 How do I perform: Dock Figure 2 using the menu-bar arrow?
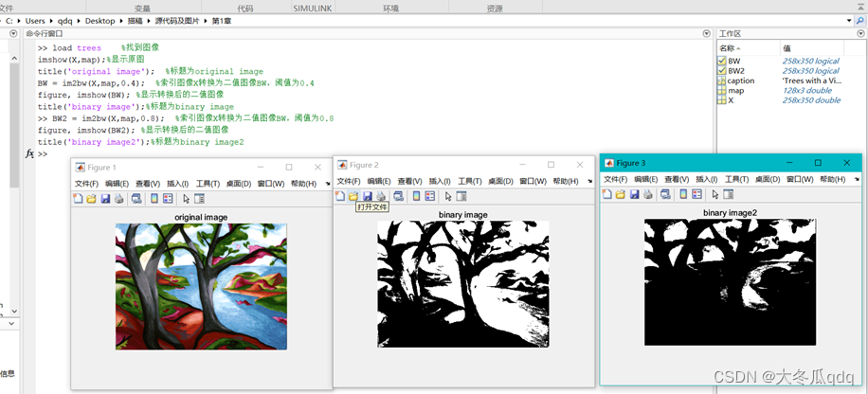tap(589, 181)
